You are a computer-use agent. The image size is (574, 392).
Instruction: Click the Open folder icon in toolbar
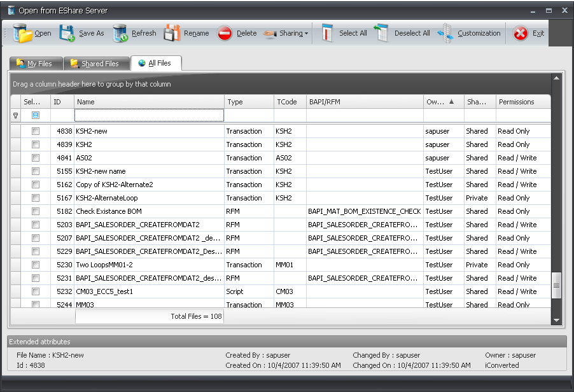(x=22, y=33)
